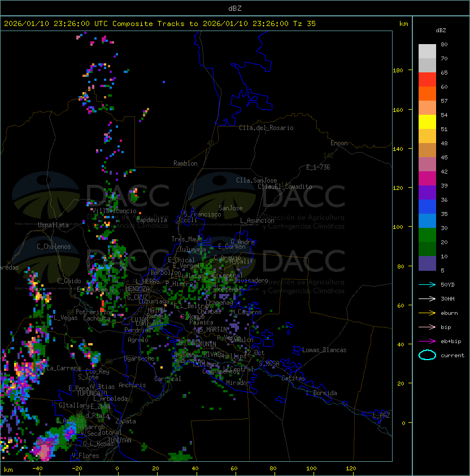Click the La_Carrera map label

click(x=64, y=368)
